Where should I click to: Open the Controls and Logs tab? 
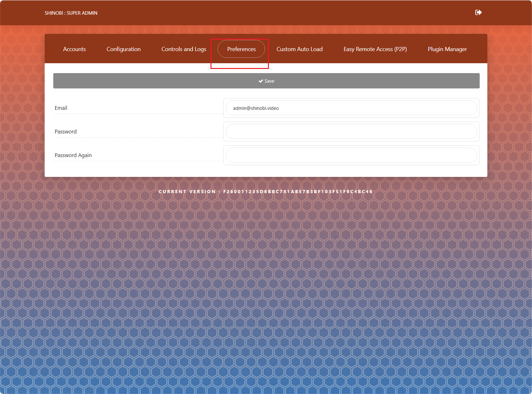coord(184,49)
